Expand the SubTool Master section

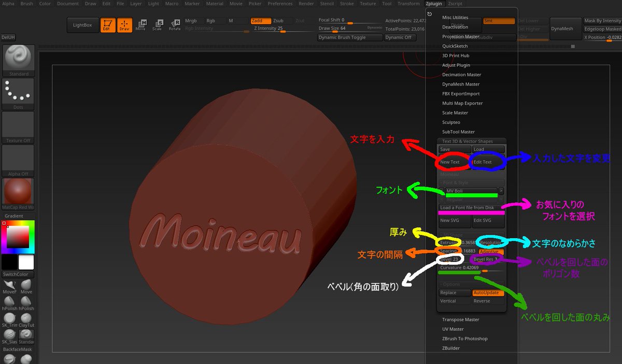[458, 132]
